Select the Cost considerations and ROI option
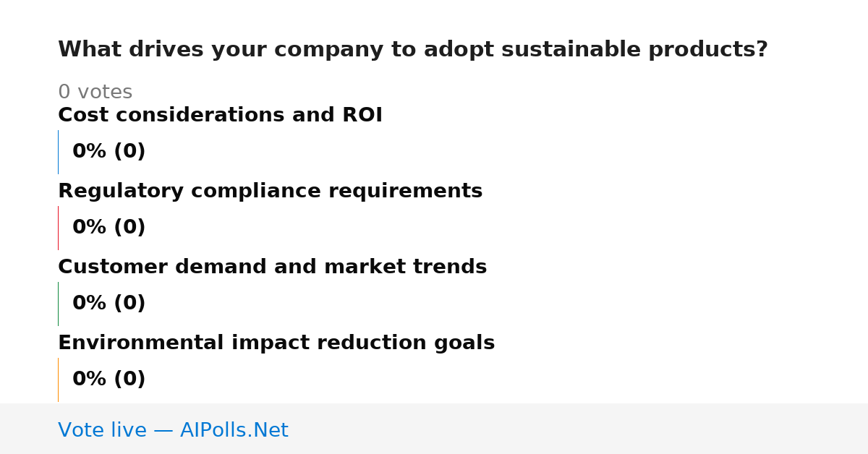This screenshot has width=868, height=454. click(x=220, y=116)
